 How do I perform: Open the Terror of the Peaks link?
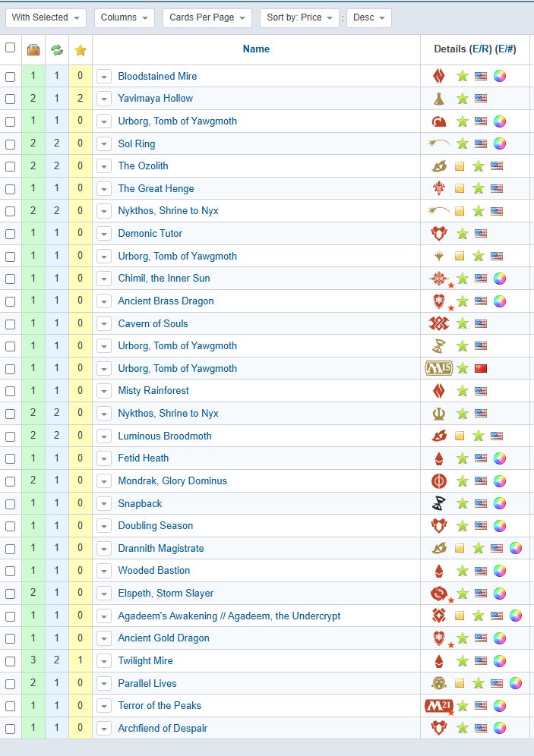(160, 705)
